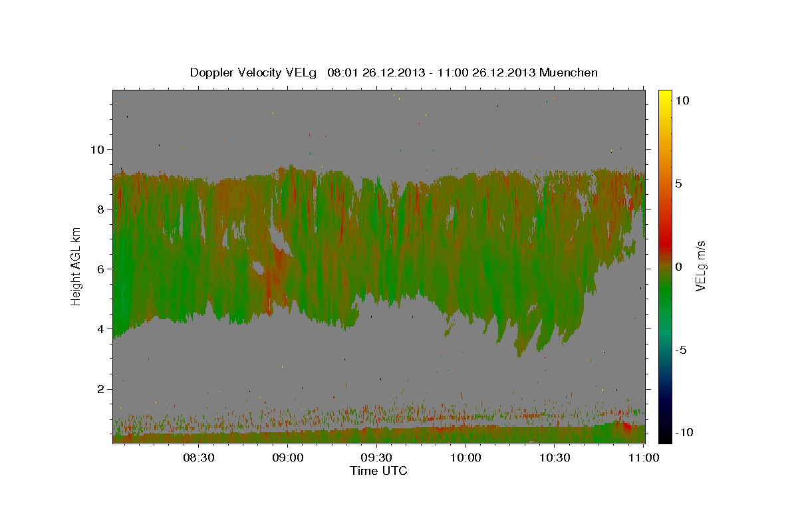Select the 10:30 time axis label
The image size is (798, 532).
pyautogui.click(x=555, y=458)
